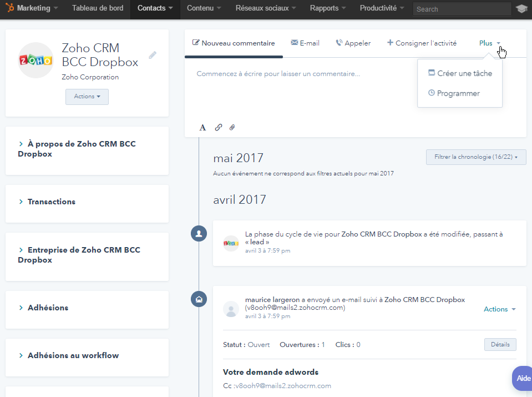Open the academy graduation cap icon
Screen dimensions: 532x397
(521, 9)
